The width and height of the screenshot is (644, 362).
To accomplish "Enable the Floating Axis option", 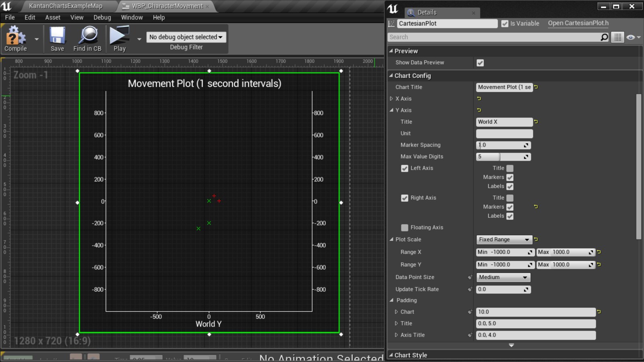I will click(x=405, y=228).
